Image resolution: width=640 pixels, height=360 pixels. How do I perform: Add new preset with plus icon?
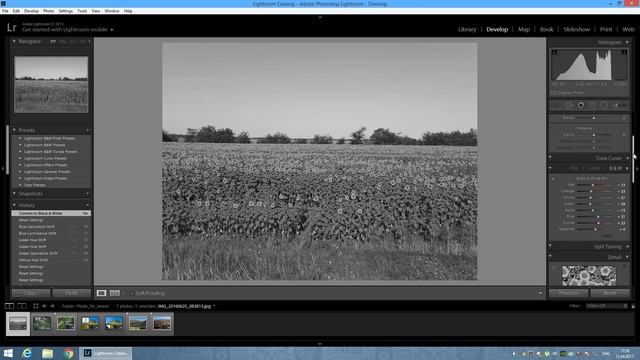(x=87, y=130)
